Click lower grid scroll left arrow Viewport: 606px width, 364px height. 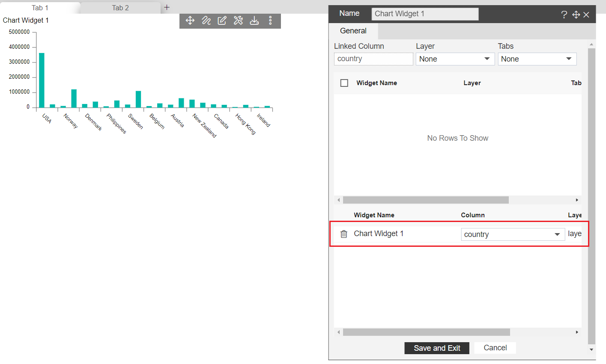339,332
